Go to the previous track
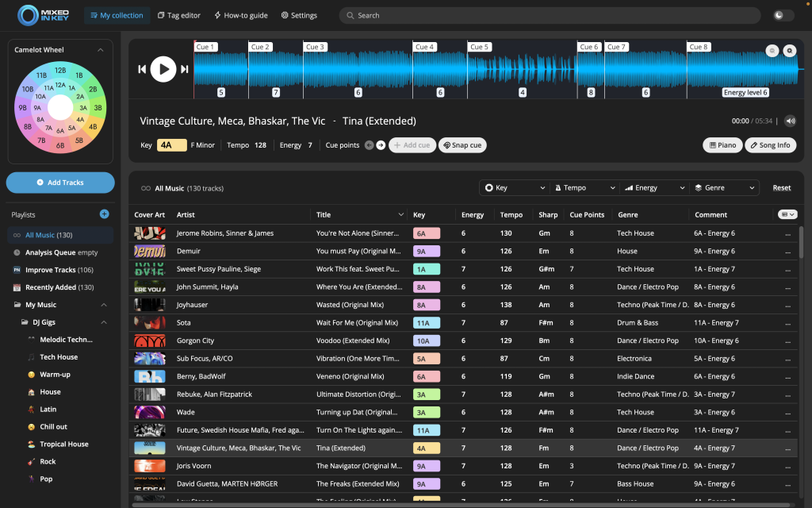 tap(142, 69)
